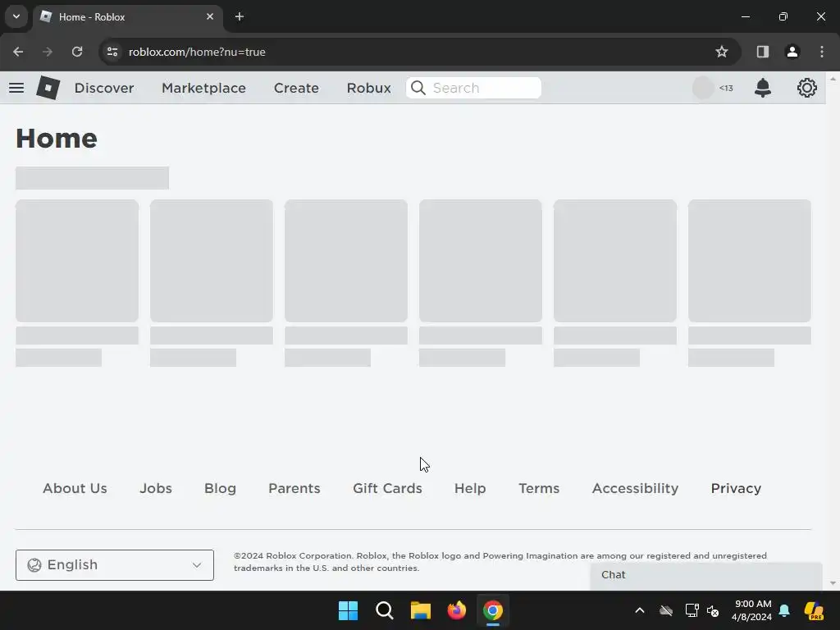This screenshot has width=840, height=630.
Task: Open the Marketplace page
Action: [203, 88]
